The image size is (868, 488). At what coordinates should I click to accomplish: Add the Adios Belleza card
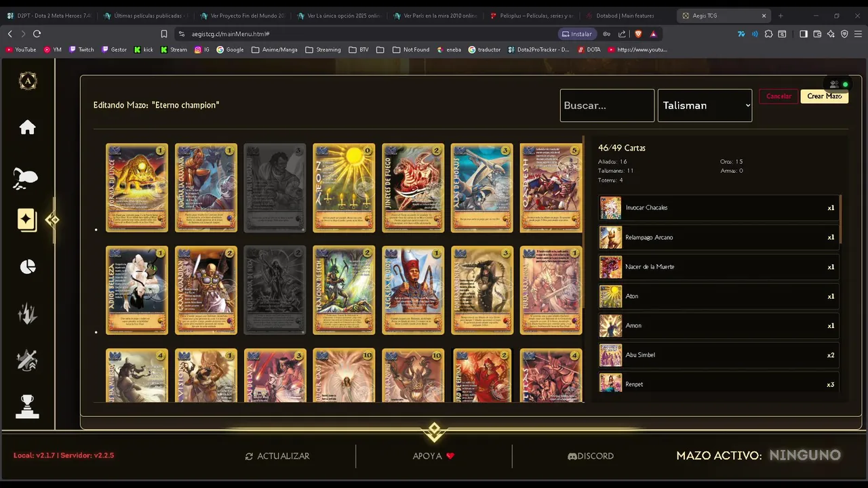[137, 290]
